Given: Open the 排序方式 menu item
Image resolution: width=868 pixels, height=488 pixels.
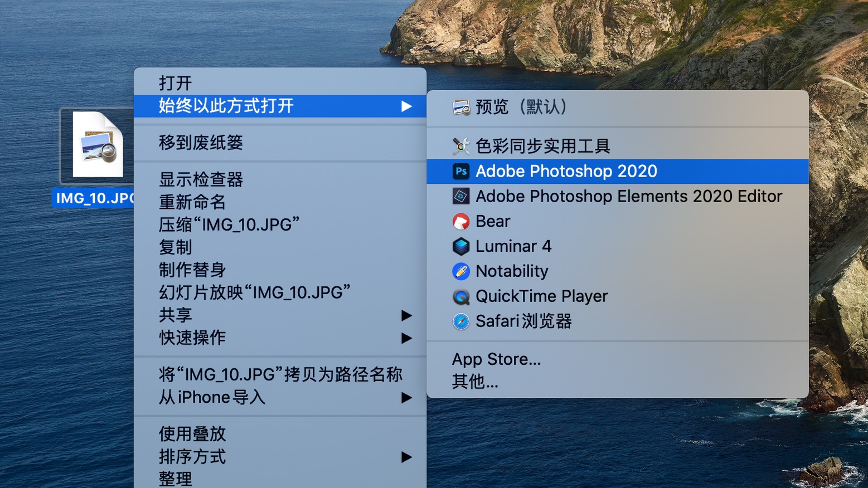Looking at the screenshot, I should click(x=280, y=457).
